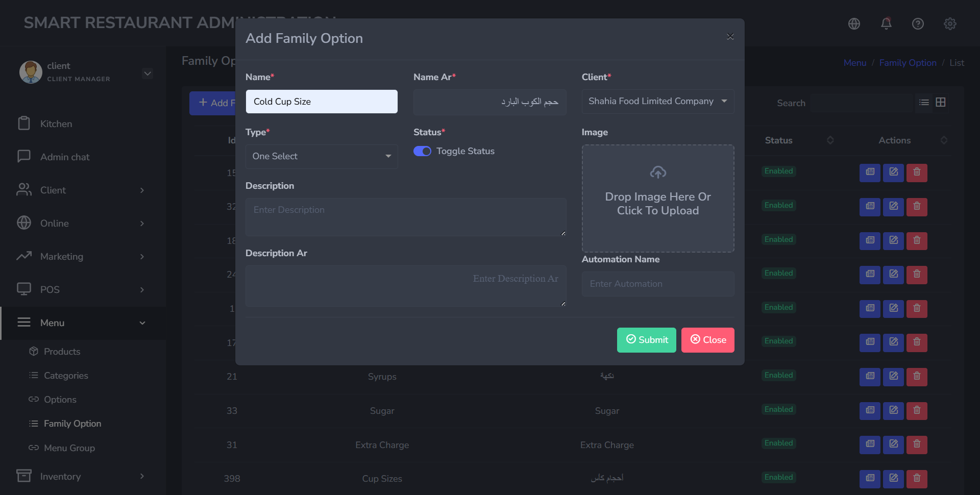
Task: Open Options under Menu
Action: 60,400
